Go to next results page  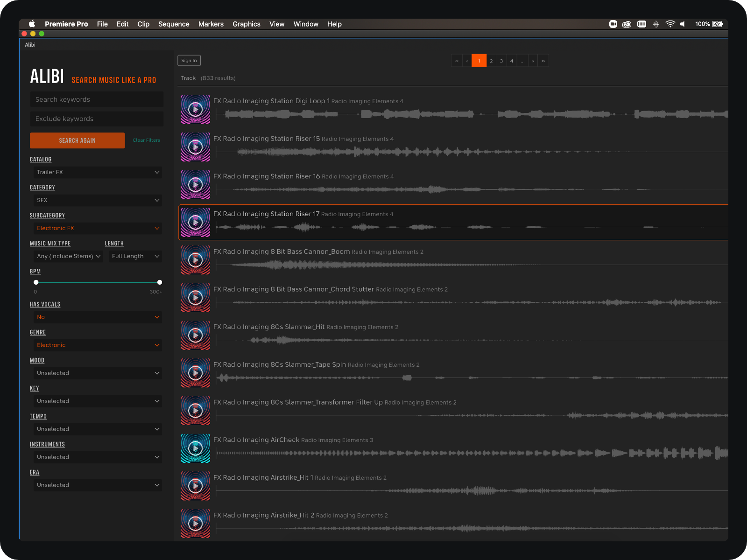(x=533, y=61)
